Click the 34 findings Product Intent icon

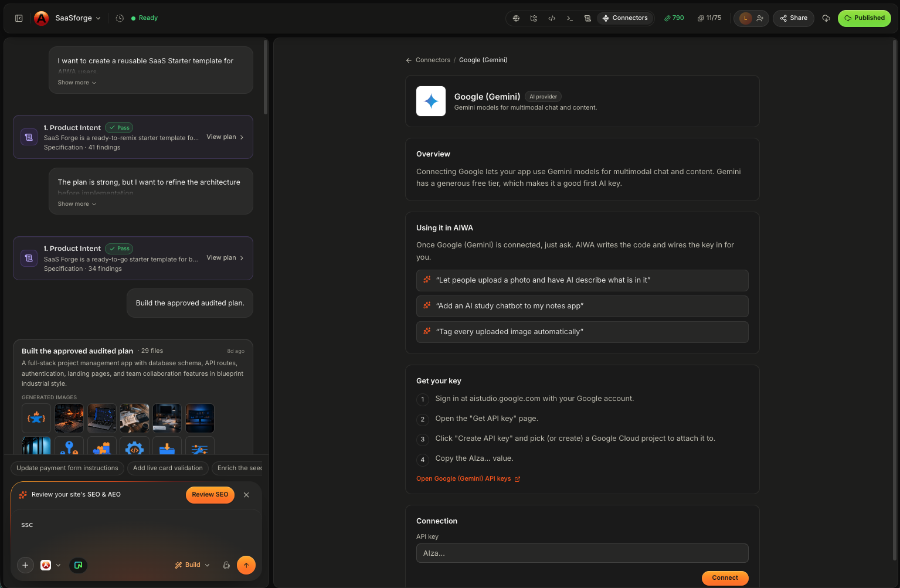(29, 258)
